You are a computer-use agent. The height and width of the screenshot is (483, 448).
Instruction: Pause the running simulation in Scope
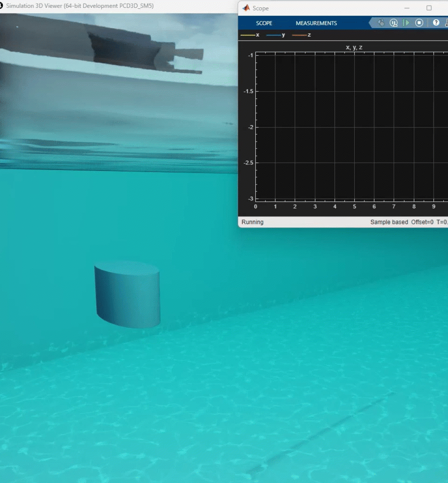(x=394, y=23)
